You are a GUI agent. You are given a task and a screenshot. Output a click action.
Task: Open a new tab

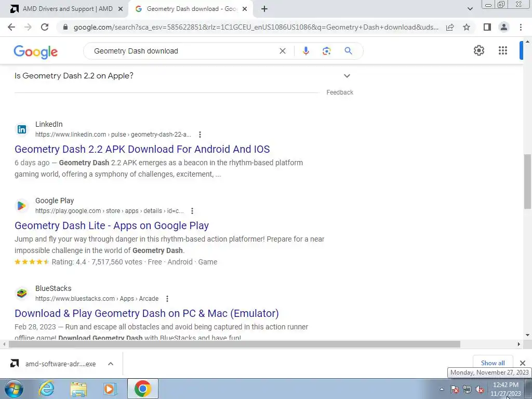[264, 9]
